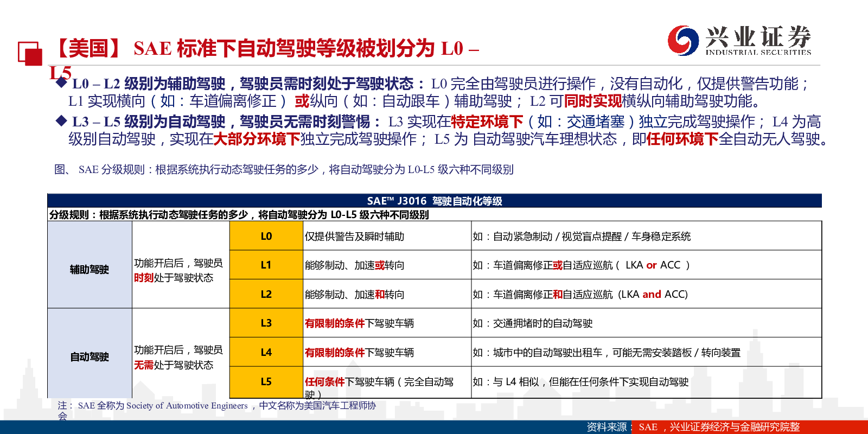
Task: Select the slide title 【美国】SAE 标准下自动驾驶等级
Action: (x=265, y=60)
